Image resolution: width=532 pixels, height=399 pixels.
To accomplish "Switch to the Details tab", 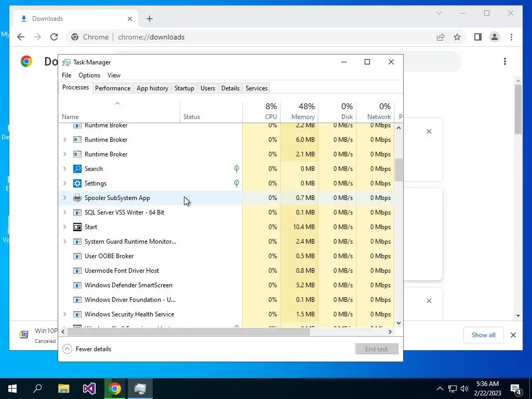I will coord(230,88).
